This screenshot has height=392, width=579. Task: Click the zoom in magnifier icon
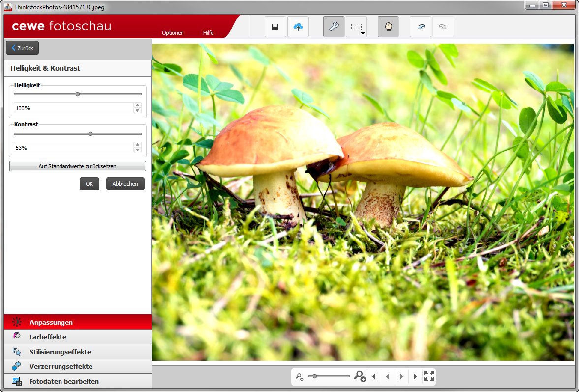tap(360, 377)
